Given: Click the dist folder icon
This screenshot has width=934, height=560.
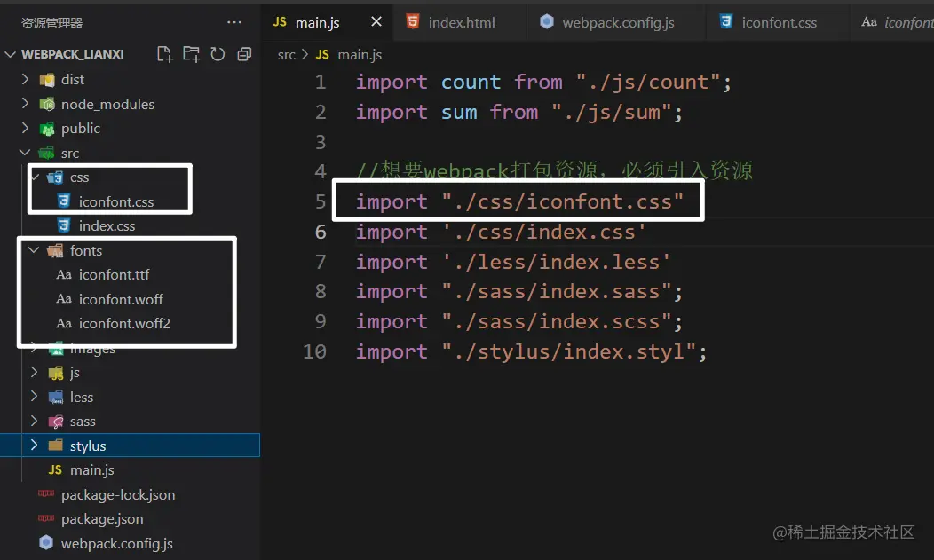Looking at the screenshot, I should (47, 80).
